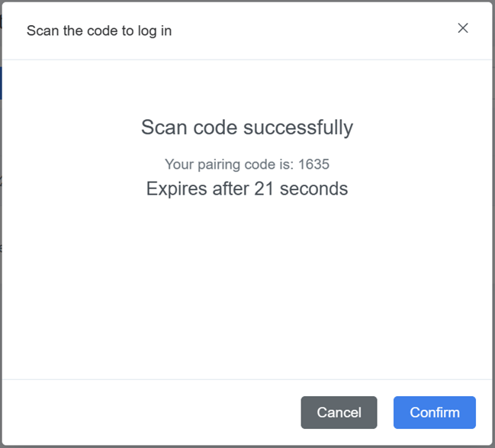Click the pairing code number 1635
Viewport: 495px width, 448px height.
(314, 164)
